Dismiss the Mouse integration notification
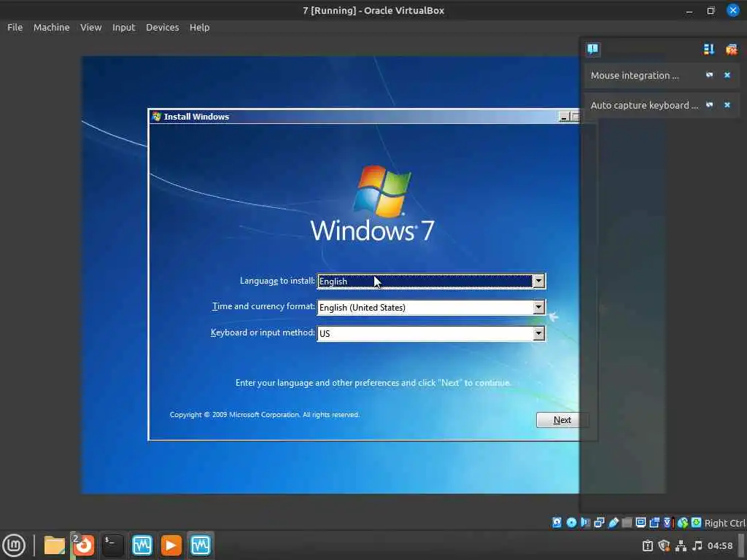The width and height of the screenshot is (747, 560). click(727, 75)
